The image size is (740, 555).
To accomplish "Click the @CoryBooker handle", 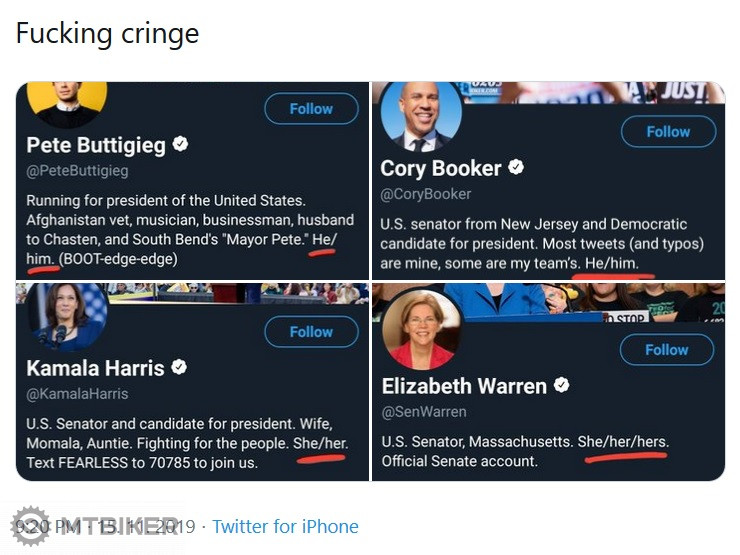I will click(425, 193).
